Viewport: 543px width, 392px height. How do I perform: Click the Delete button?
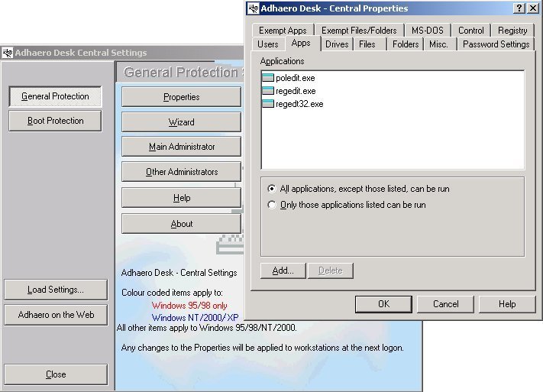pyautogui.click(x=331, y=271)
